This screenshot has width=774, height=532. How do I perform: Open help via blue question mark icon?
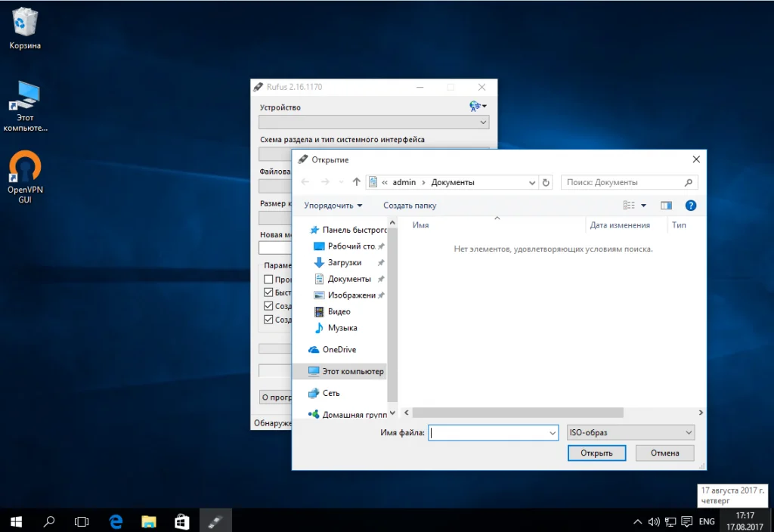[690, 206]
